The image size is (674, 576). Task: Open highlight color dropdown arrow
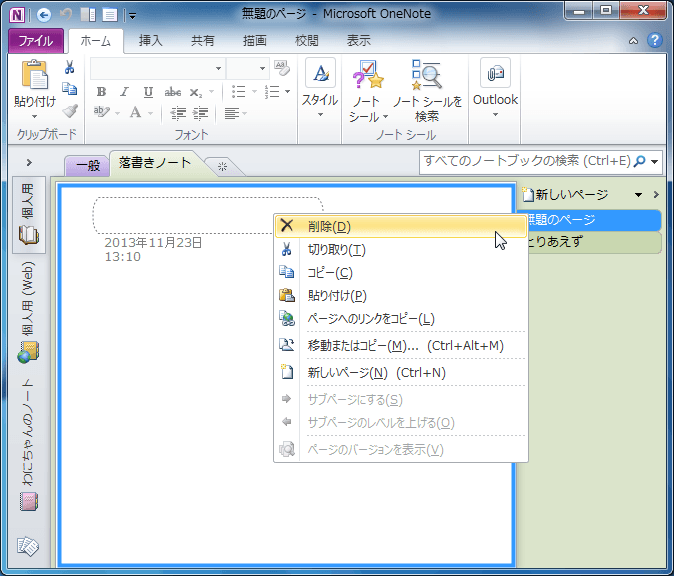[x=117, y=113]
